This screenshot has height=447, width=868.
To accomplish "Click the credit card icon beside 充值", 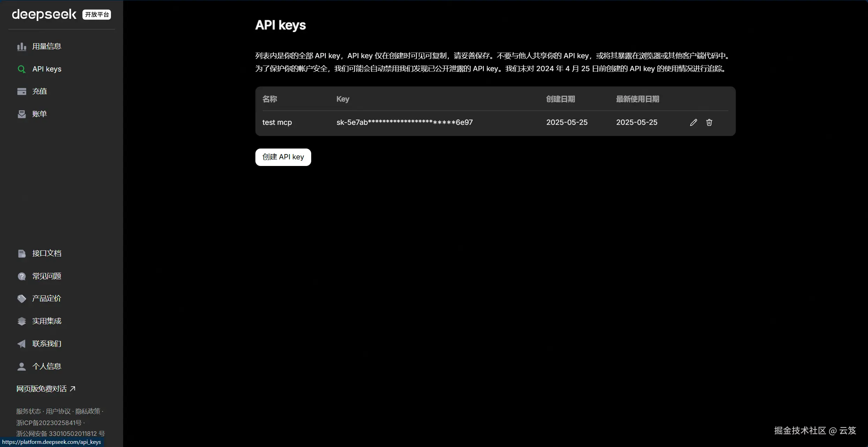I will click(x=22, y=91).
